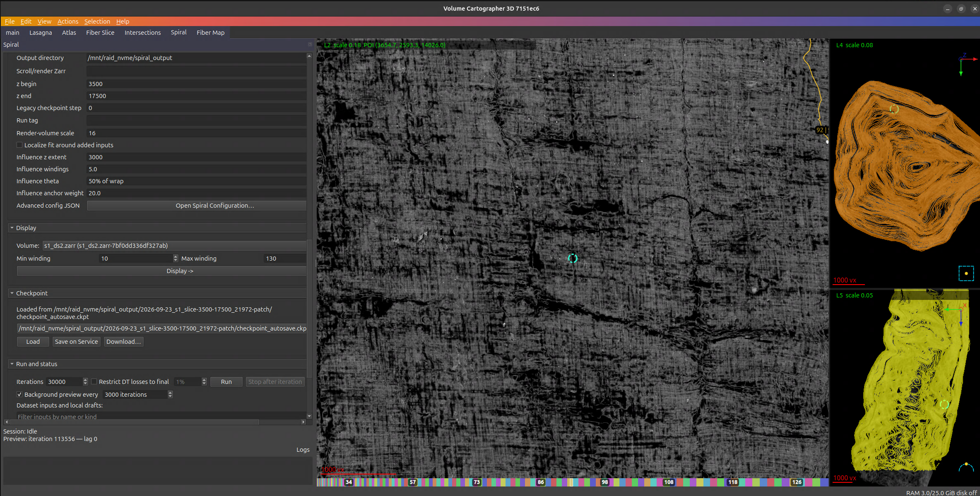
Task: Toggle Restrict DT losses to final checkbox
Action: tap(94, 382)
